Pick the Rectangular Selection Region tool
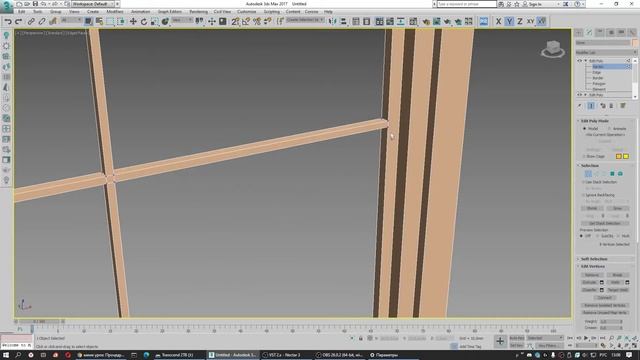Image resolution: width=640 pixels, height=360 pixels. [110, 21]
